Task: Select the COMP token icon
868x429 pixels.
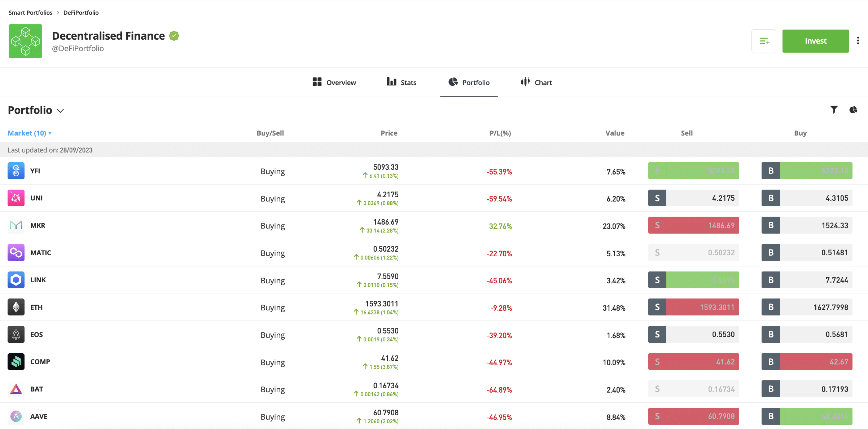Action: (16, 362)
